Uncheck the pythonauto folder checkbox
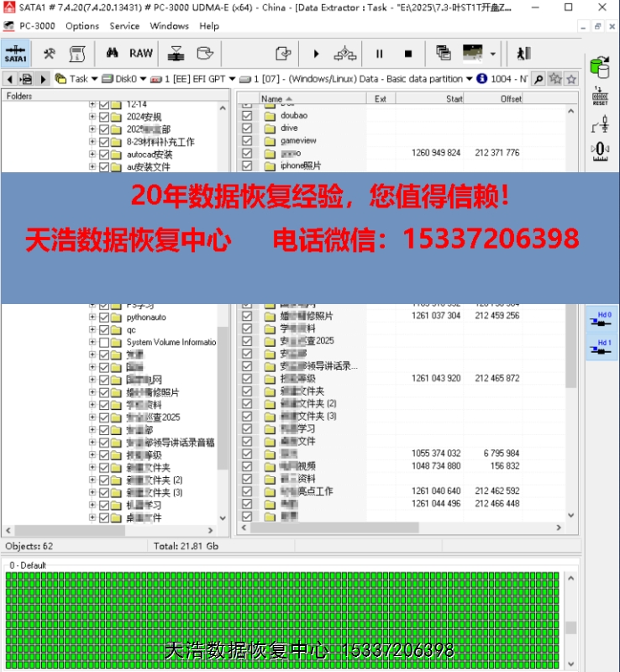 point(104,318)
